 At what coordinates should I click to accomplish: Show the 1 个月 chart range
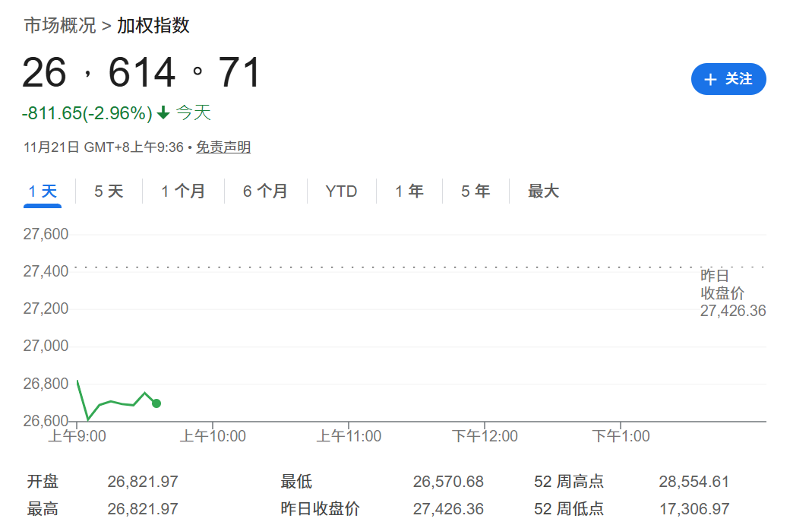click(x=183, y=191)
